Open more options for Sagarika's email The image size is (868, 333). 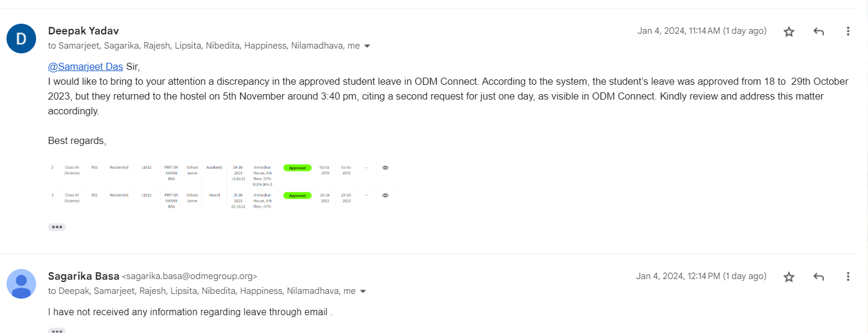click(x=848, y=277)
